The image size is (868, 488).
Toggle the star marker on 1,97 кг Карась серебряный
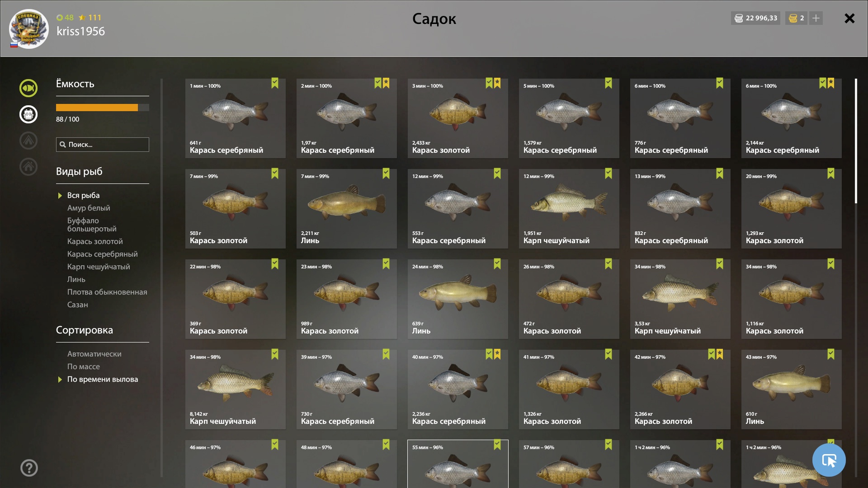coord(386,83)
